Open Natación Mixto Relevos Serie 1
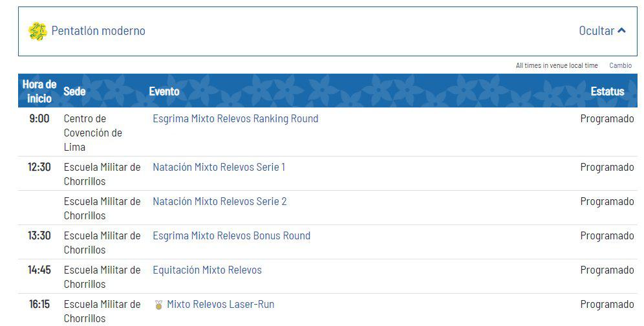Image resolution: width=644 pixels, height=326 pixels. click(219, 168)
